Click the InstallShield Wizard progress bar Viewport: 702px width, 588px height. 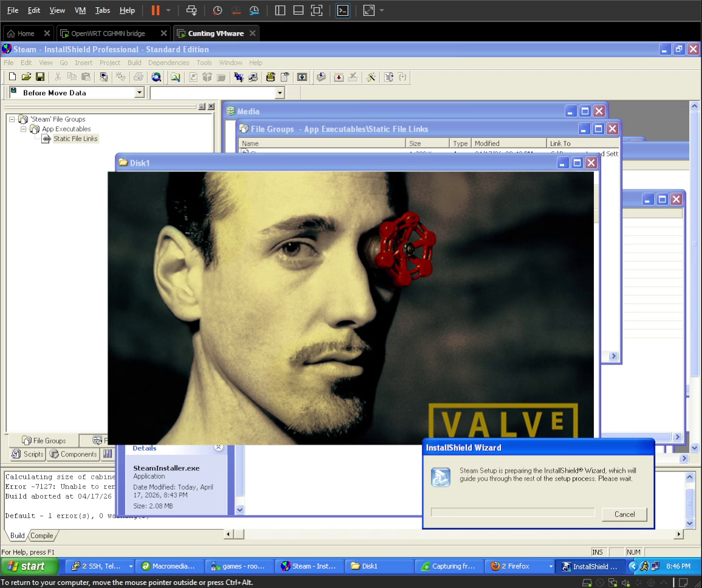point(512,513)
